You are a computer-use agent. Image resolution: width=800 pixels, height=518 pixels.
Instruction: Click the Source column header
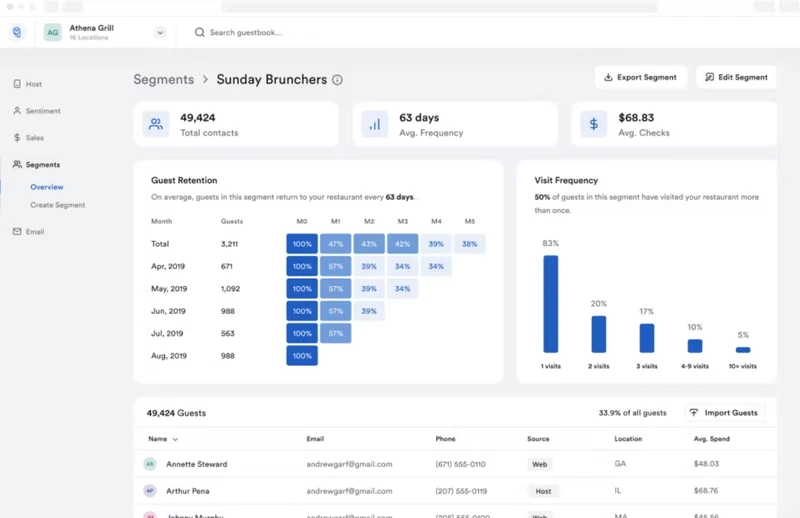(538, 439)
